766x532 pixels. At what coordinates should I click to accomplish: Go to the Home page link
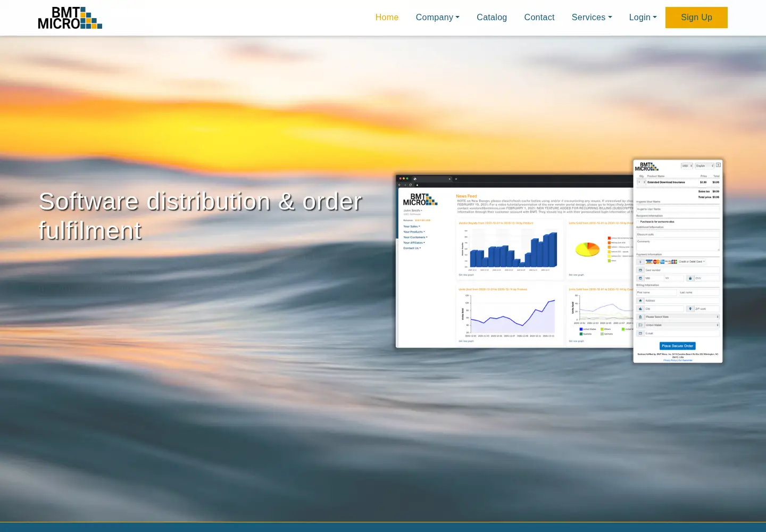click(387, 18)
